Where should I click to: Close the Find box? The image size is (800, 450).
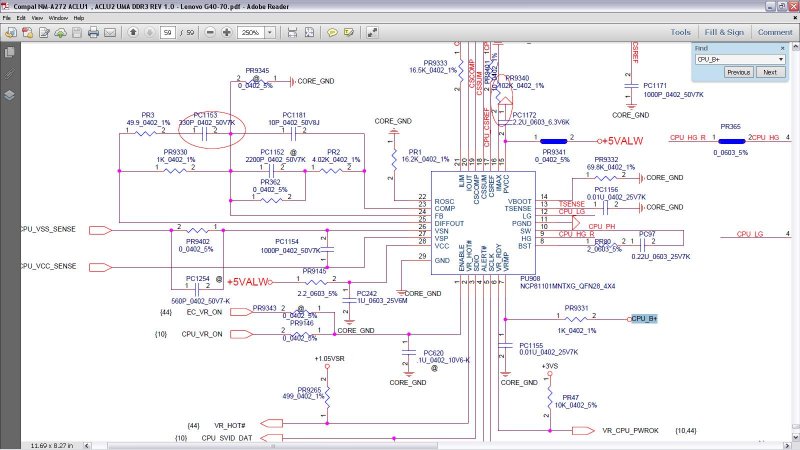(x=783, y=48)
